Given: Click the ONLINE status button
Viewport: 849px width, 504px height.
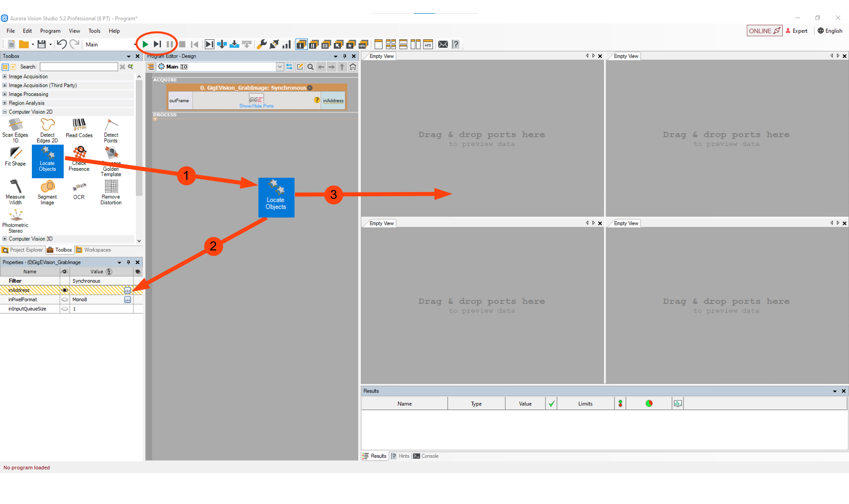Looking at the screenshot, I should (x=764, y=31).
